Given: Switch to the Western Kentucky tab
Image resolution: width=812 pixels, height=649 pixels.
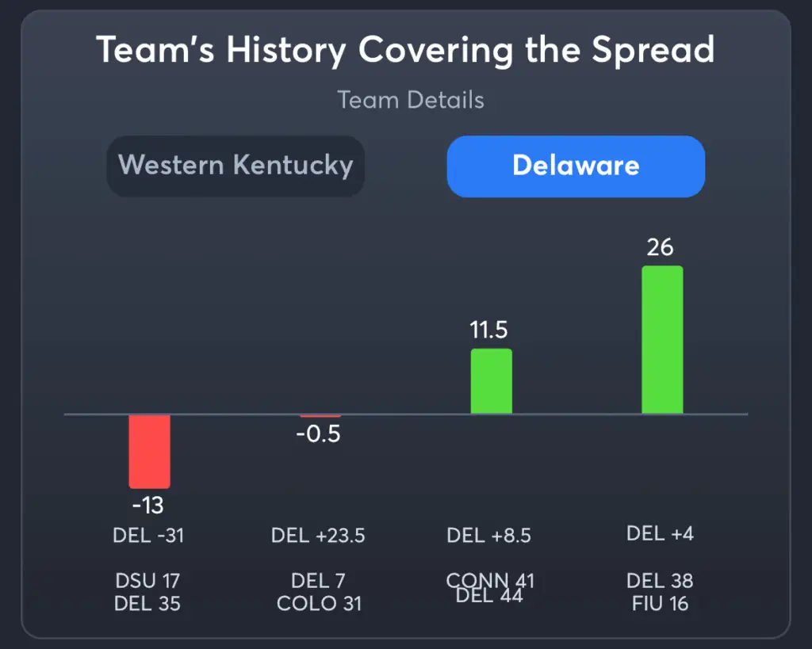Looking at the screenshot, I should click(236, 166).
